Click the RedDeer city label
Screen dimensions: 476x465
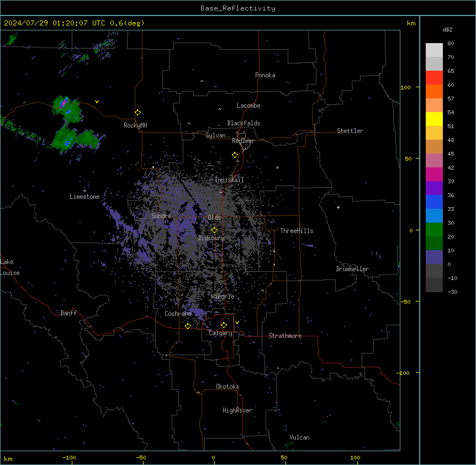pyautogui.click(x=243, y=141)
